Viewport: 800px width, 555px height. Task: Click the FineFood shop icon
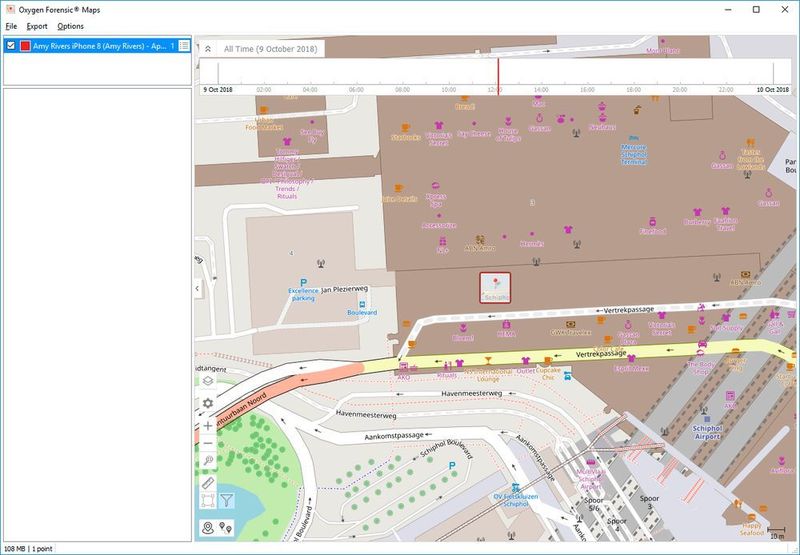[653, 221]
